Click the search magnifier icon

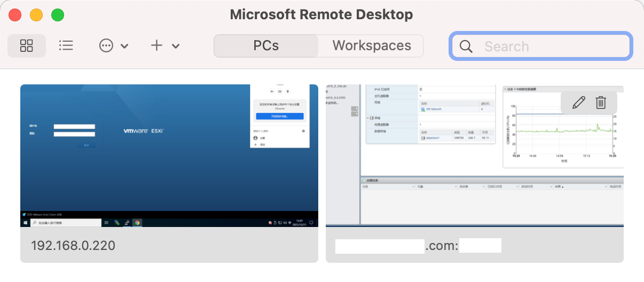466,46
